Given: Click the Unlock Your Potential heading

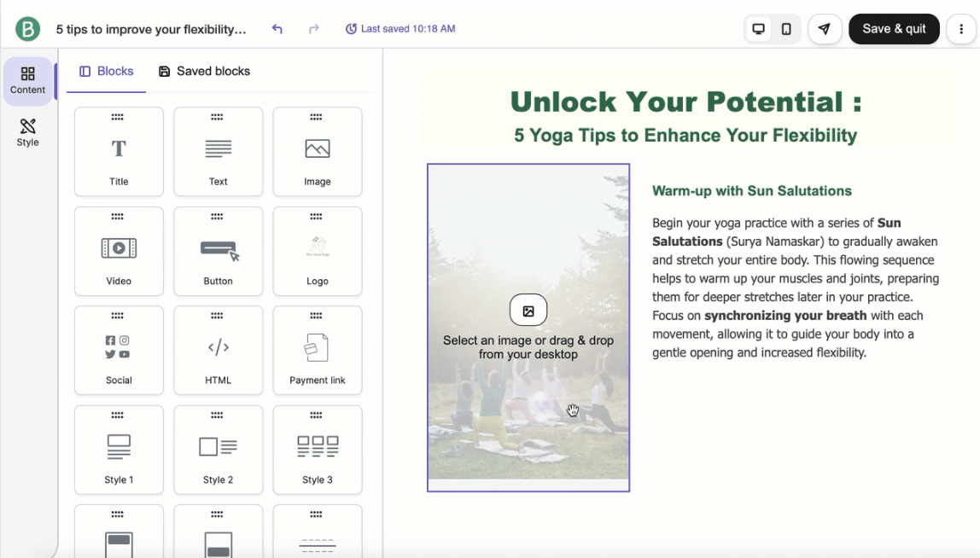Looking at the screenshot, I should 685,102.
